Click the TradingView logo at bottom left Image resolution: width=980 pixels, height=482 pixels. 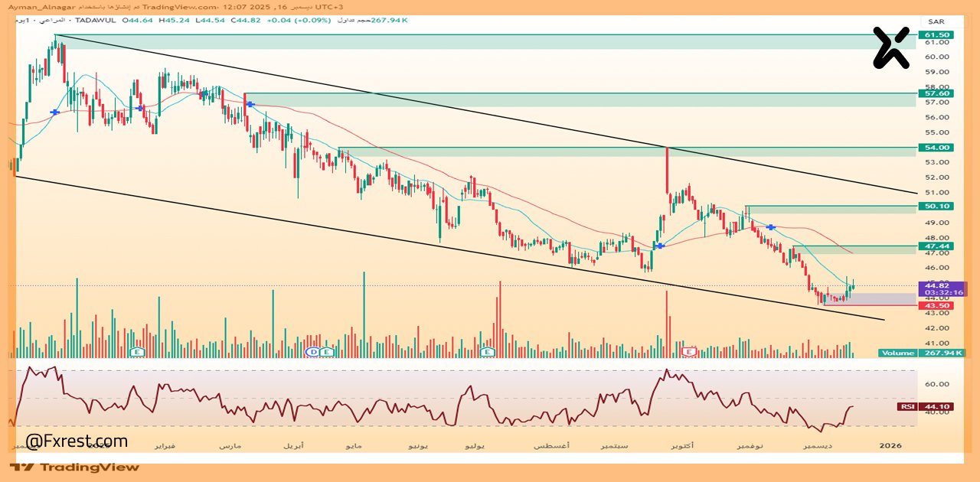coord(75,467)
